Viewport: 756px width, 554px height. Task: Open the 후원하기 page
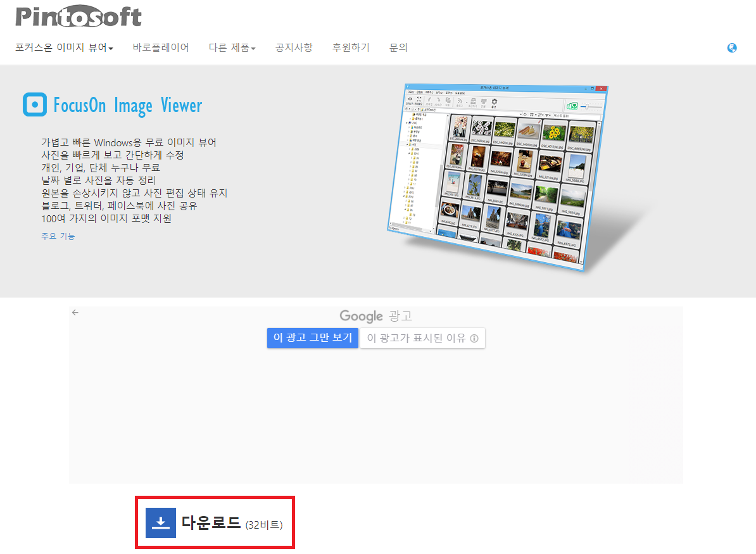[351, 47]
